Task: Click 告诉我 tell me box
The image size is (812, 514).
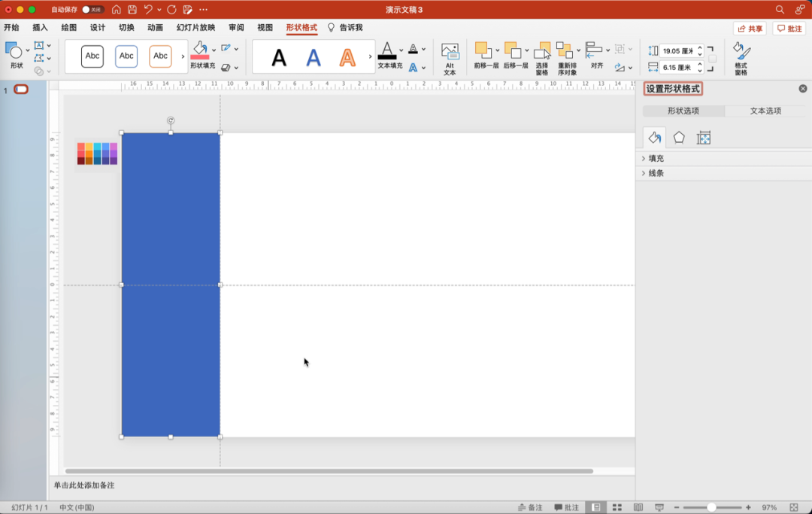Action: (x=345, y=27)
